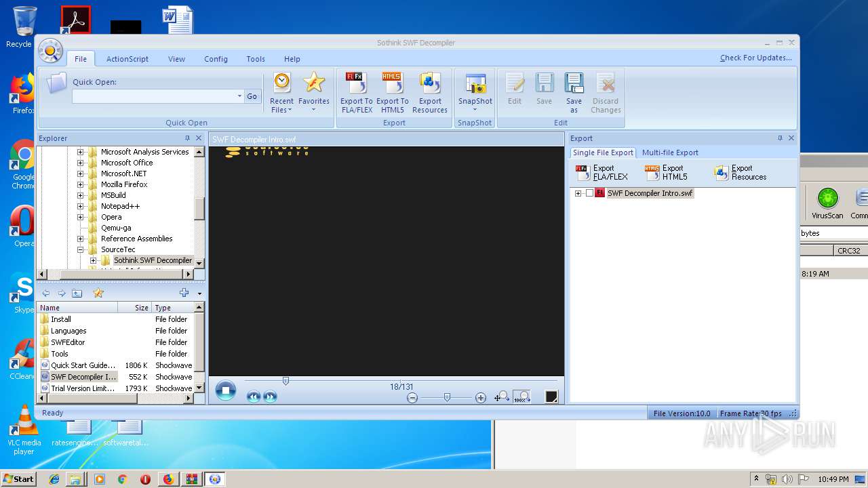Click the blue plus add icon
868x488 pixels.
tap(184, 293)
